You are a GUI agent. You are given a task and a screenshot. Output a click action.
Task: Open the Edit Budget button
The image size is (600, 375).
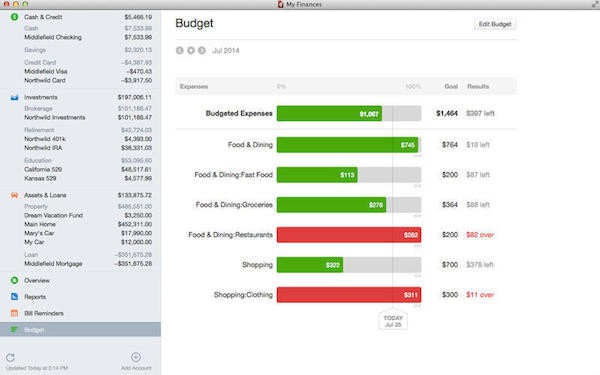coord(495,24)
